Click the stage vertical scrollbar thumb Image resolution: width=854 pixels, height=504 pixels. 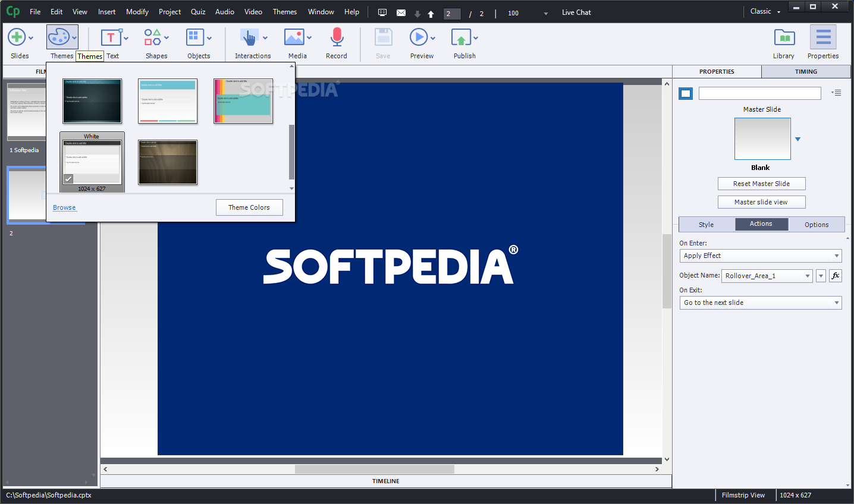667,271
